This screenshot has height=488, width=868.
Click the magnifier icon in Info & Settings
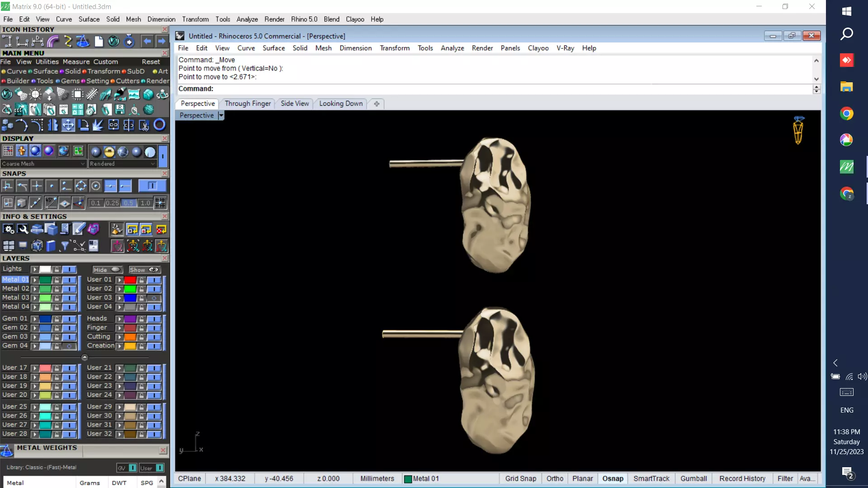tap(23, 230)
